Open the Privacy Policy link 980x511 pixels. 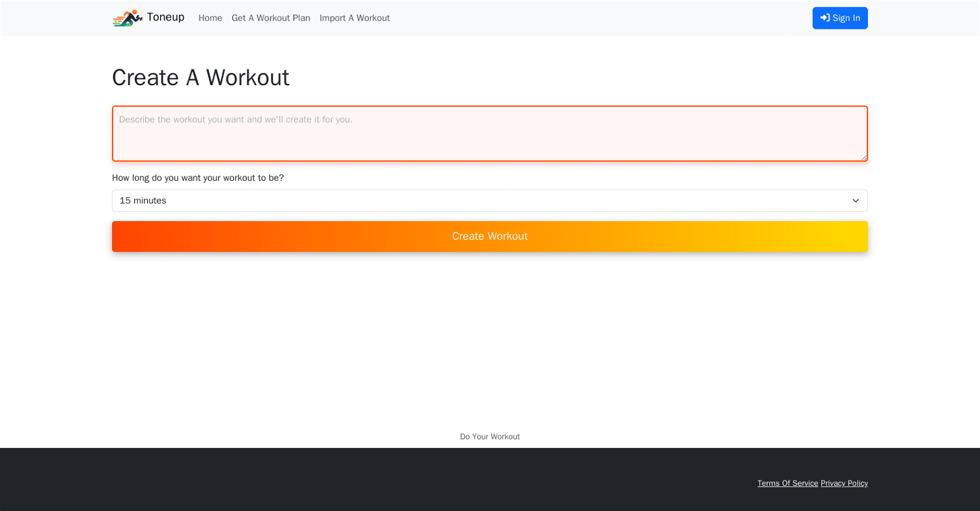(844, 483)
